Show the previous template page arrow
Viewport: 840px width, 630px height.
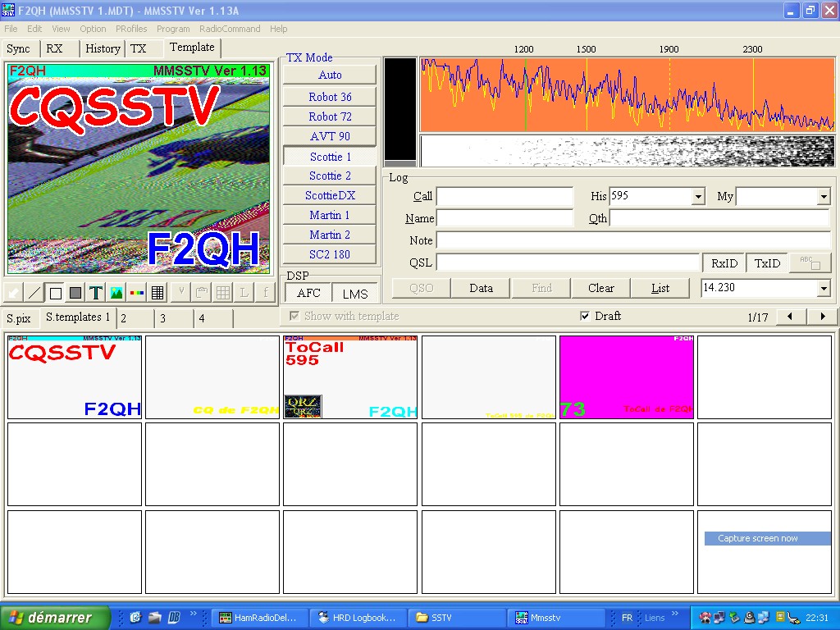tap(790, 317)
